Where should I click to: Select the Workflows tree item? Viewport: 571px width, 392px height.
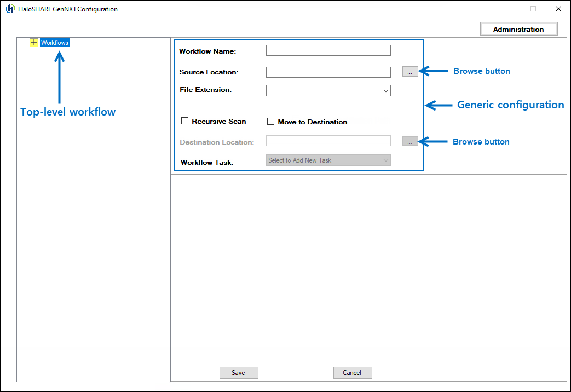[x=55, y=43]
